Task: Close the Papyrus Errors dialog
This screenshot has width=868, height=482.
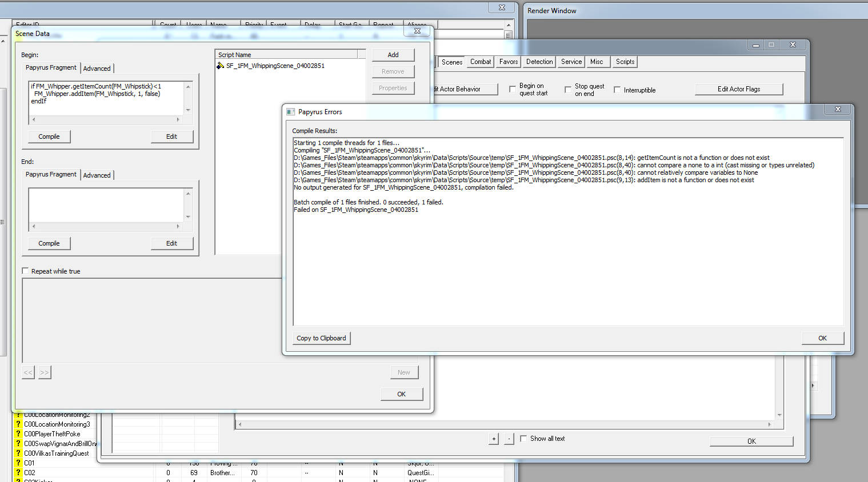Action: (838, 109)
